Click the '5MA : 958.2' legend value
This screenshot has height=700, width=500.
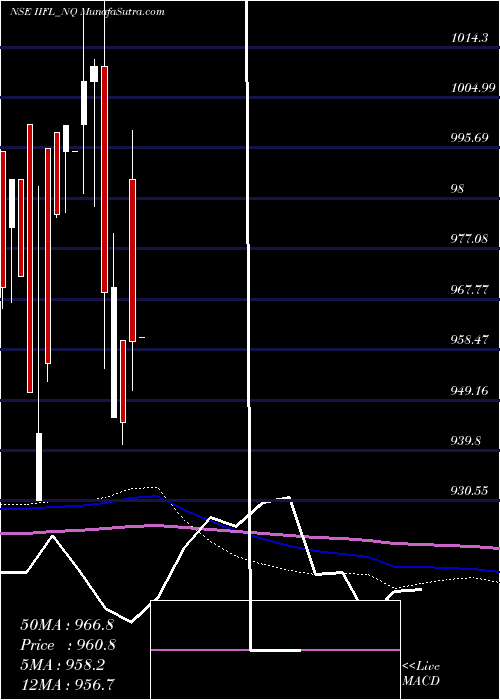62,665
